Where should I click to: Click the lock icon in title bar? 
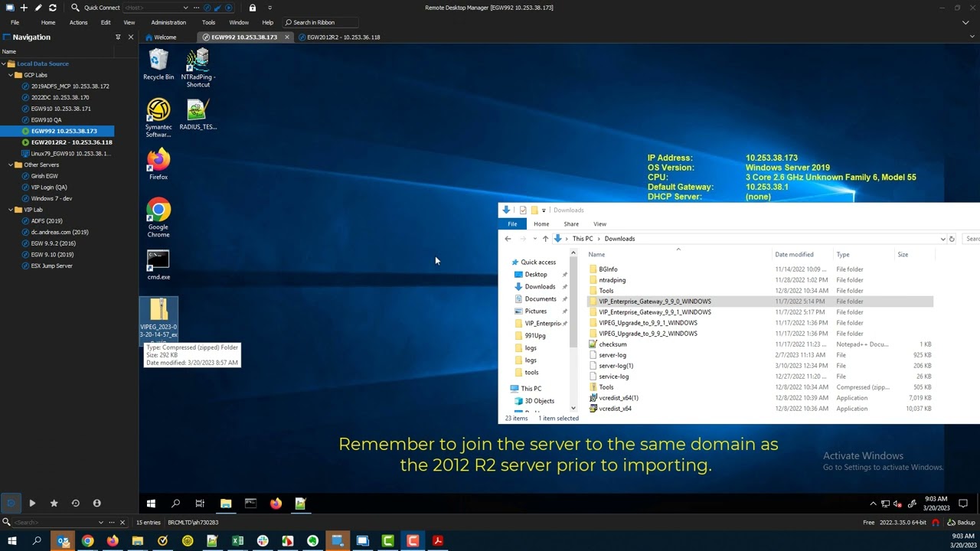pyautogui.click(x=253, y=8)
